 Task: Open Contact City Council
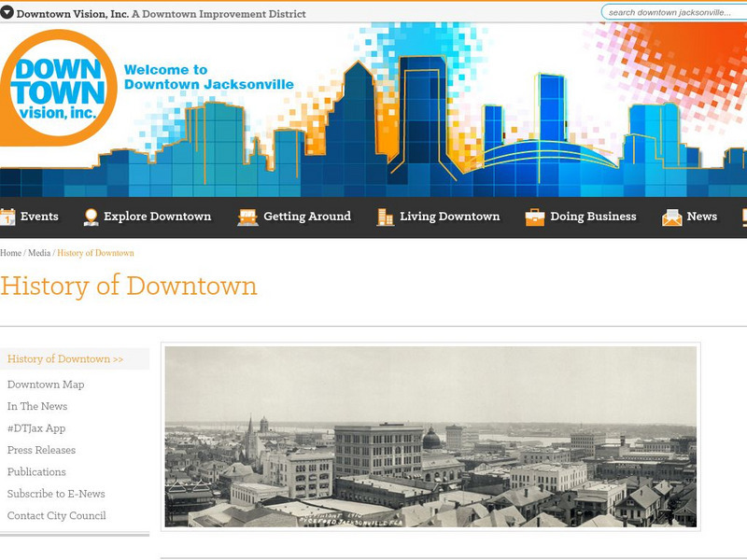(x=55, y=514)
